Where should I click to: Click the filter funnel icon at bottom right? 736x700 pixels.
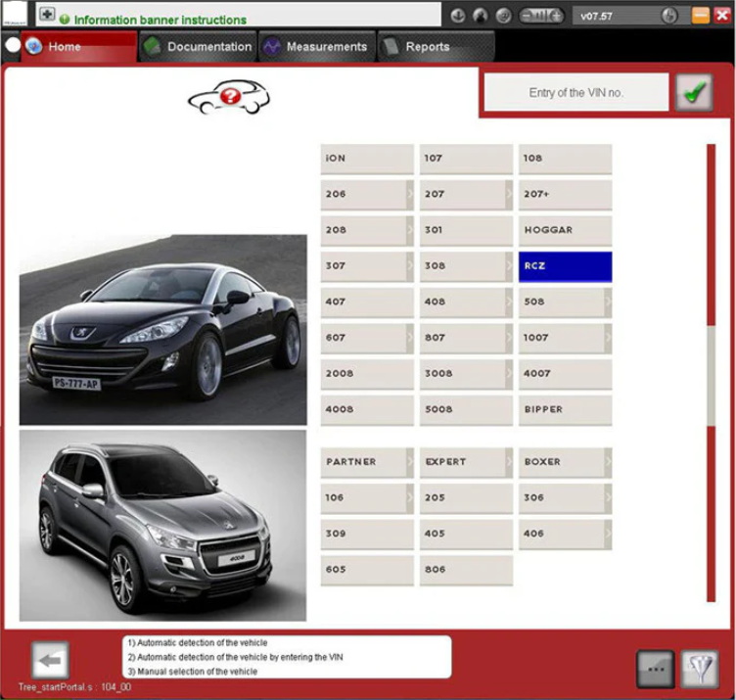(699, 668)
